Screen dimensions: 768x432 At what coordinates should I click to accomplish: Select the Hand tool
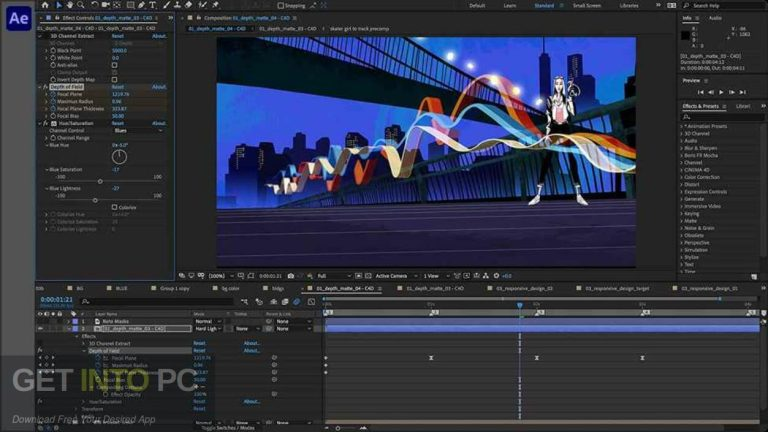pos(70,5)
